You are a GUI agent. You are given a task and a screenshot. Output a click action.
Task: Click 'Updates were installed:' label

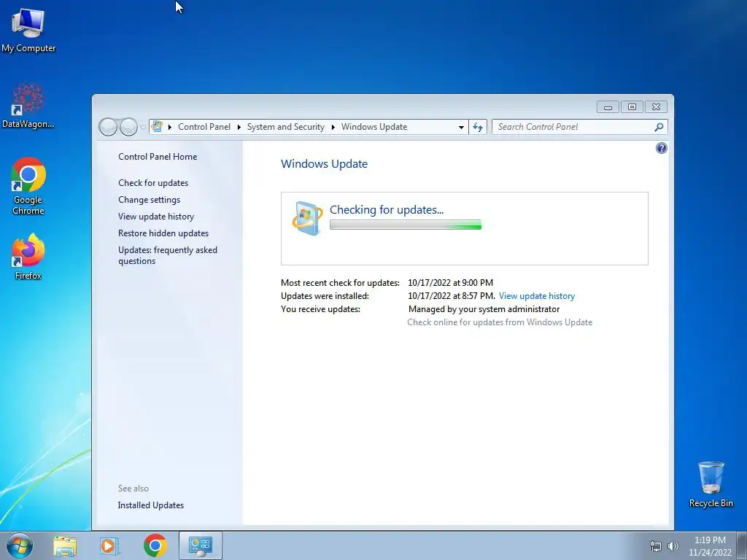tap(325, 296)
